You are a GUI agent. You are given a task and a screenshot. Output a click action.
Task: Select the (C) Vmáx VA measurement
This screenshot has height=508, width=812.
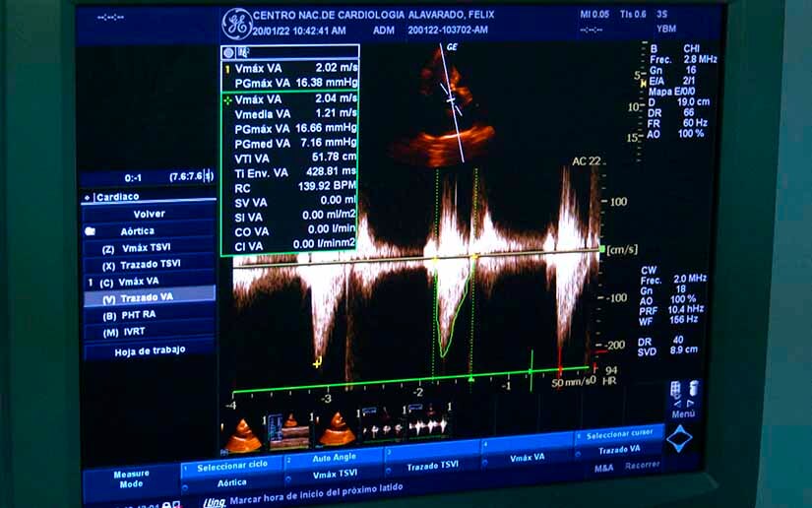(x=150, y=282)
